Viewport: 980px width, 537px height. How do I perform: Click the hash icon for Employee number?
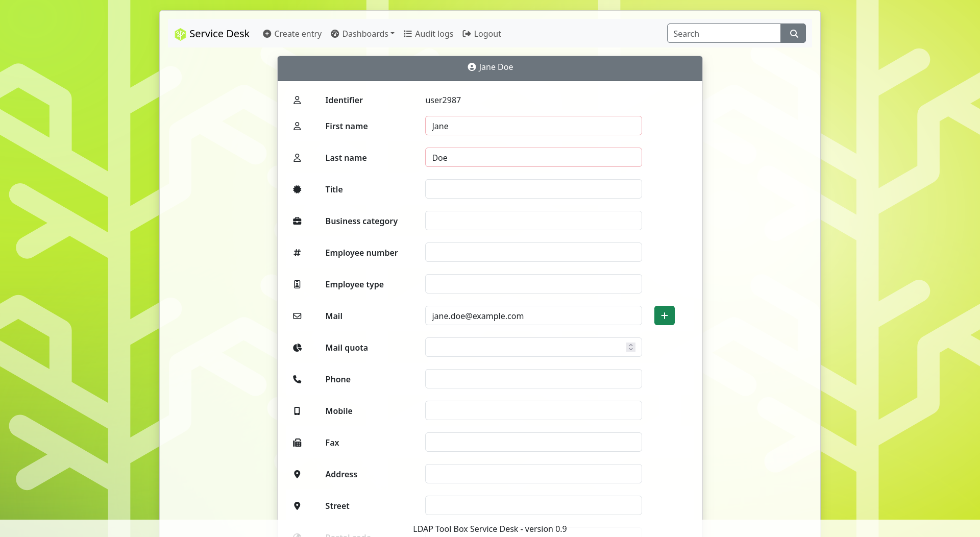click(x=297, y=253)
